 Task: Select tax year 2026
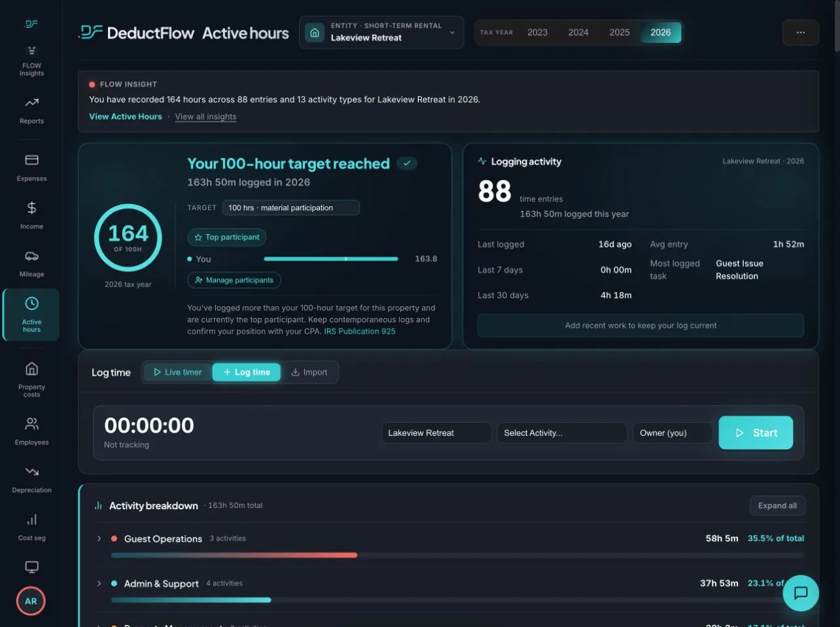point(661,32)
